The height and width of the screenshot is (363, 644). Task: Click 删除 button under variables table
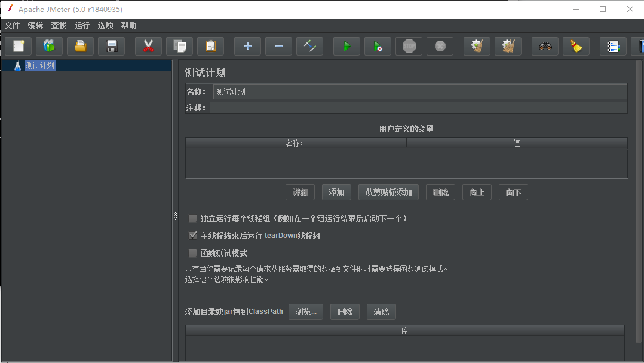441,193
